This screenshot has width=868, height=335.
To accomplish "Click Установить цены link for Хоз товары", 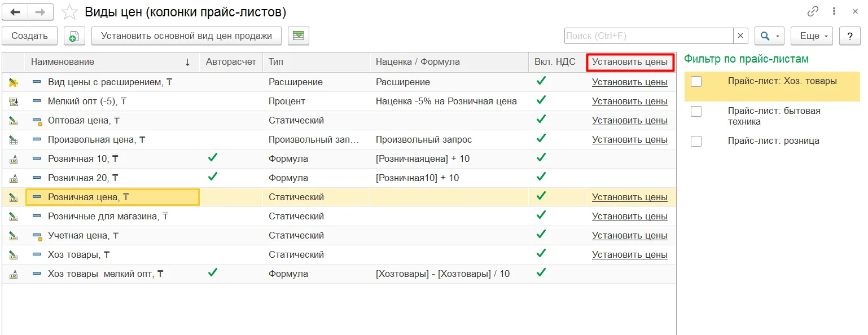I will point(630,255).
